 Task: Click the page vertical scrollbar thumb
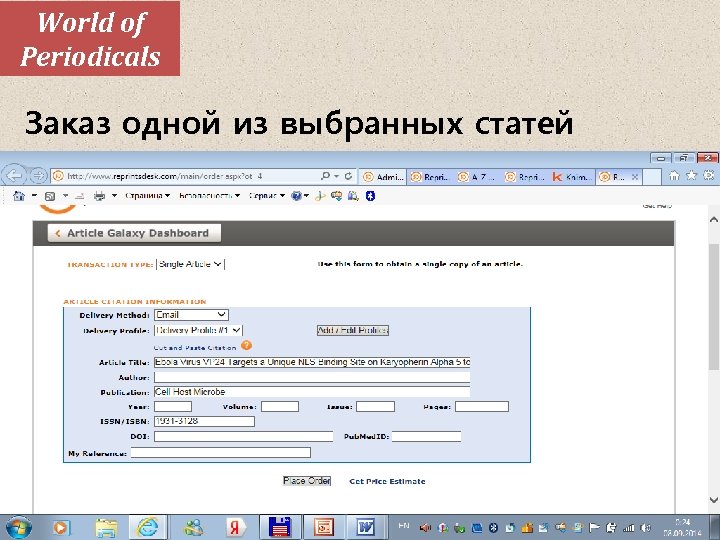(x=713, y=305)
